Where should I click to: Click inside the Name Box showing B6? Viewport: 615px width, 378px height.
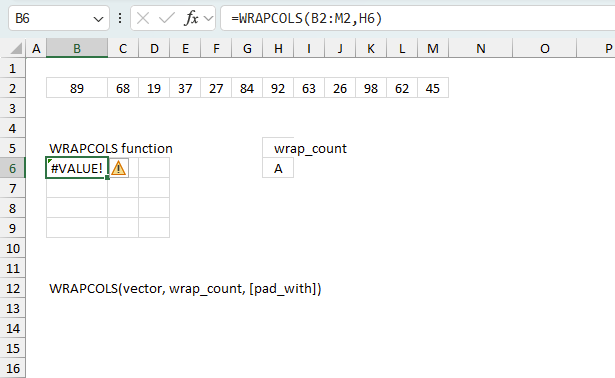[51, 18]
